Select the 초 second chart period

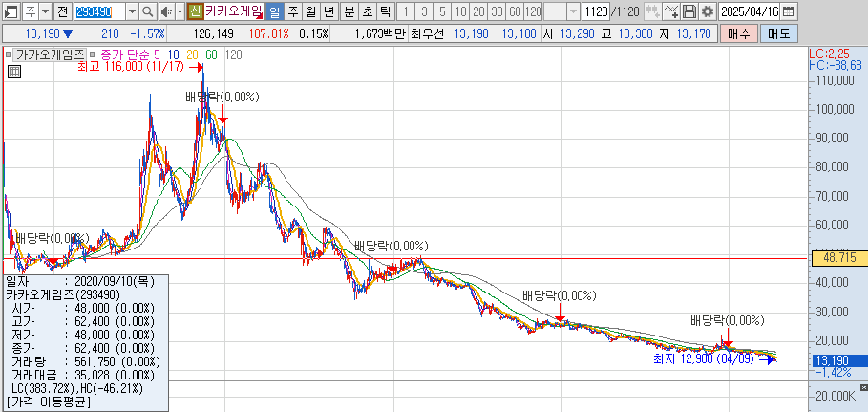[x=367, y=11]
